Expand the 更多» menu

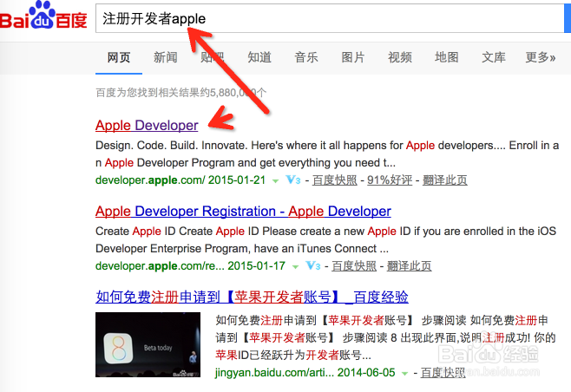point(541,57)
